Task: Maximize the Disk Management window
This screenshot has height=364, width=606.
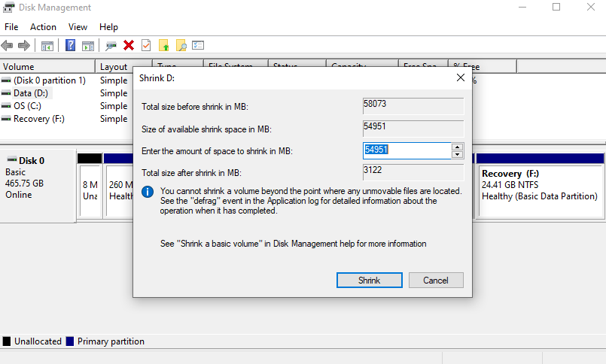Action: [x=556, y=7]
